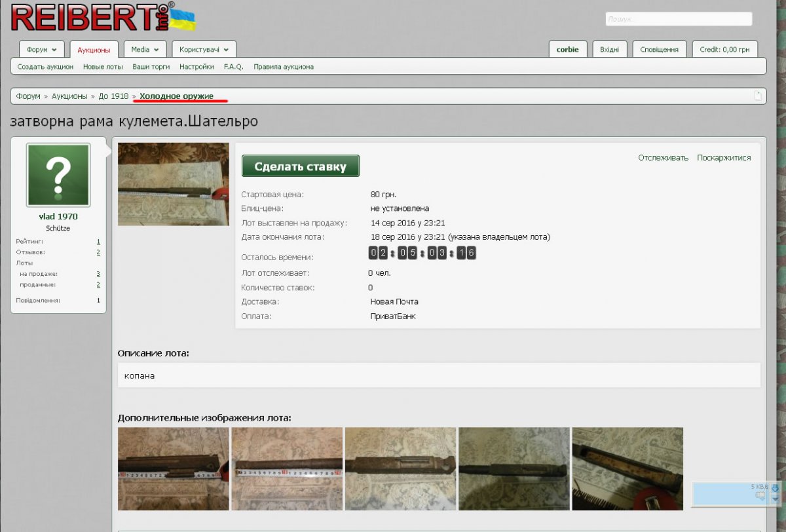Click the vlad 1970 question-mark avatar
Screen dimensions: 786x532
58,175
